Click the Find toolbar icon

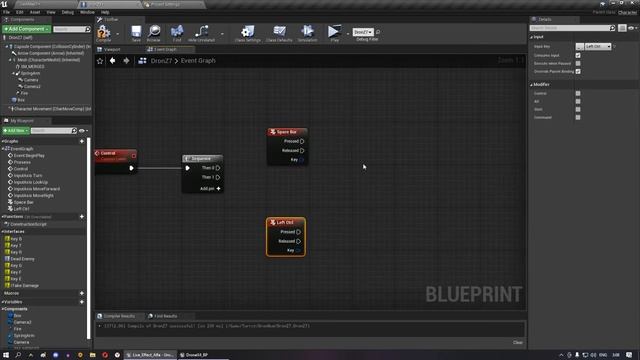[177, 32]
